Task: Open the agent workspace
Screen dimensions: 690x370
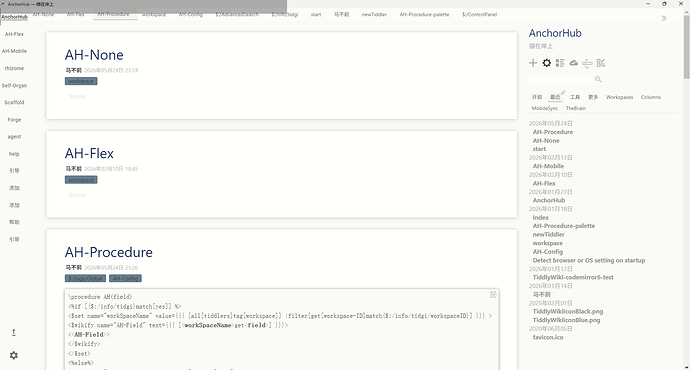Action: click(x=14, y=137)
